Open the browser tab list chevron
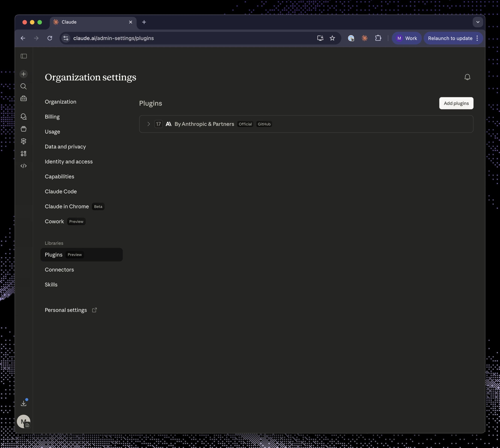 [478, 22]
